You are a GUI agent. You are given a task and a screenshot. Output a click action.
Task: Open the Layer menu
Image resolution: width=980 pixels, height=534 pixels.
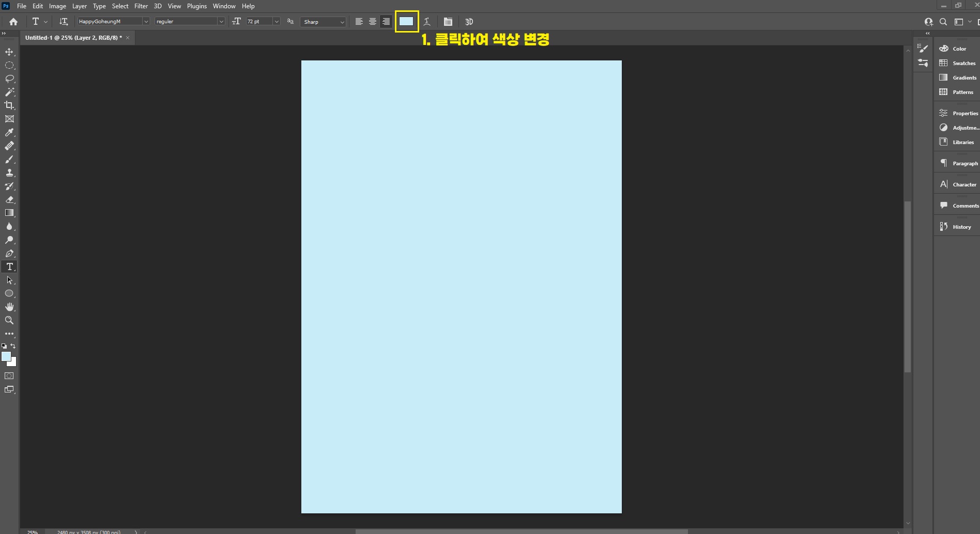pyautogui.click(x=80, y=6)
